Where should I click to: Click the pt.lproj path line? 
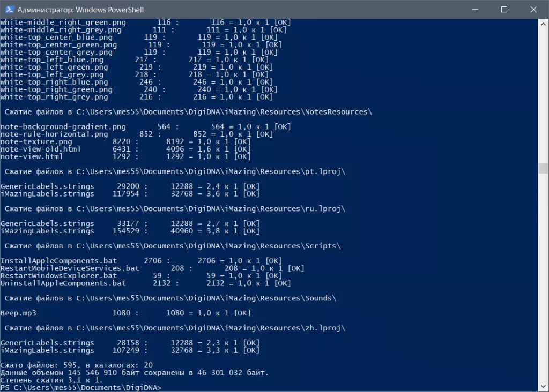point(175,172)
